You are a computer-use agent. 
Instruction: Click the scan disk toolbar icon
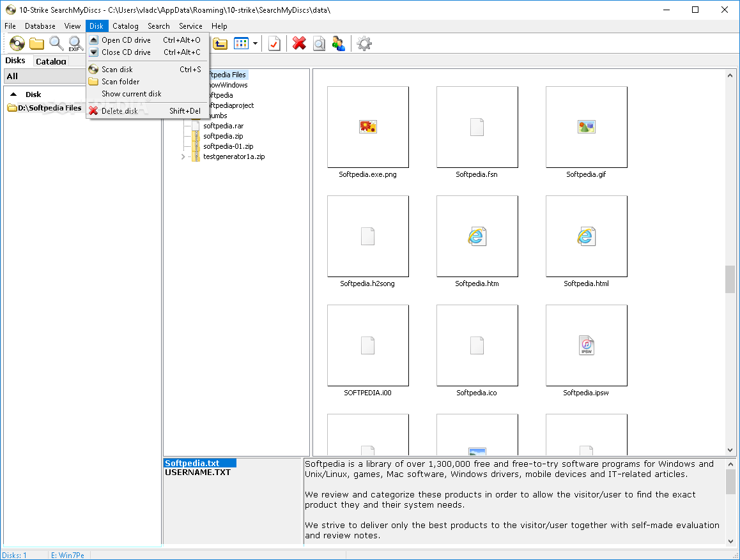click(17, 44)
